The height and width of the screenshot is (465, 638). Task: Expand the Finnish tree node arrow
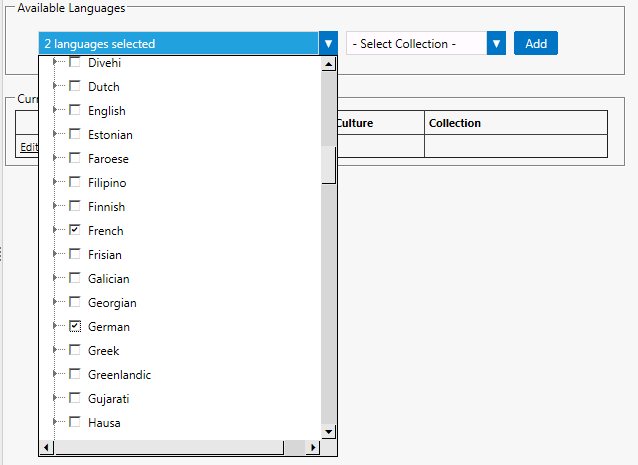[x=56, y=207]
